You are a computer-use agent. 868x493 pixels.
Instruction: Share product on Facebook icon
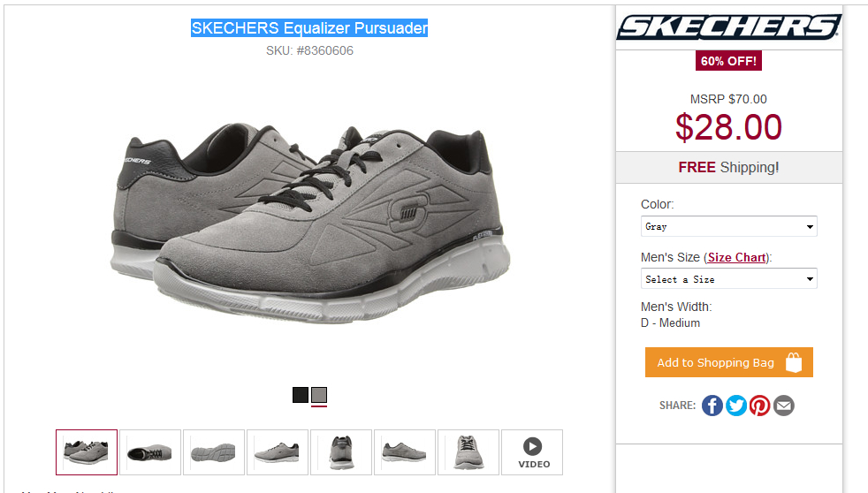(712, 406)
